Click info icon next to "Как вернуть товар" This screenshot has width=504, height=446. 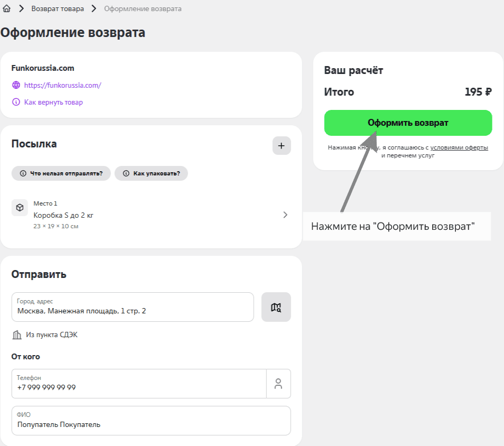click(16, 103)
